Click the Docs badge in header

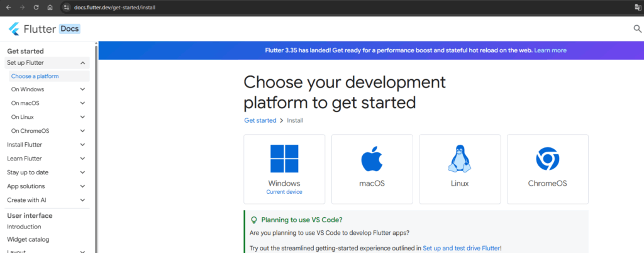tap(69, 29)
